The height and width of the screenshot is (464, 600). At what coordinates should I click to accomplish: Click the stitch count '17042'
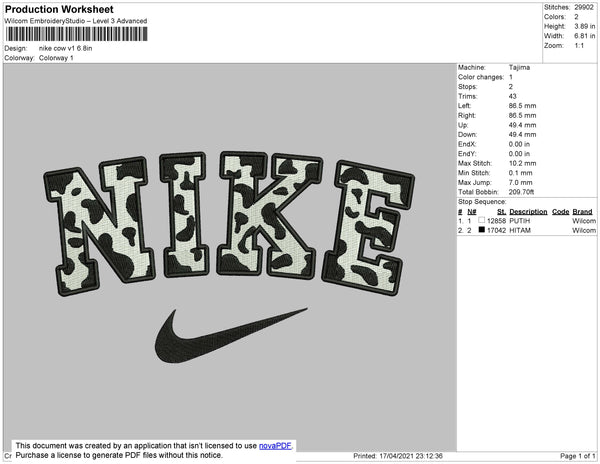[496, 230]
